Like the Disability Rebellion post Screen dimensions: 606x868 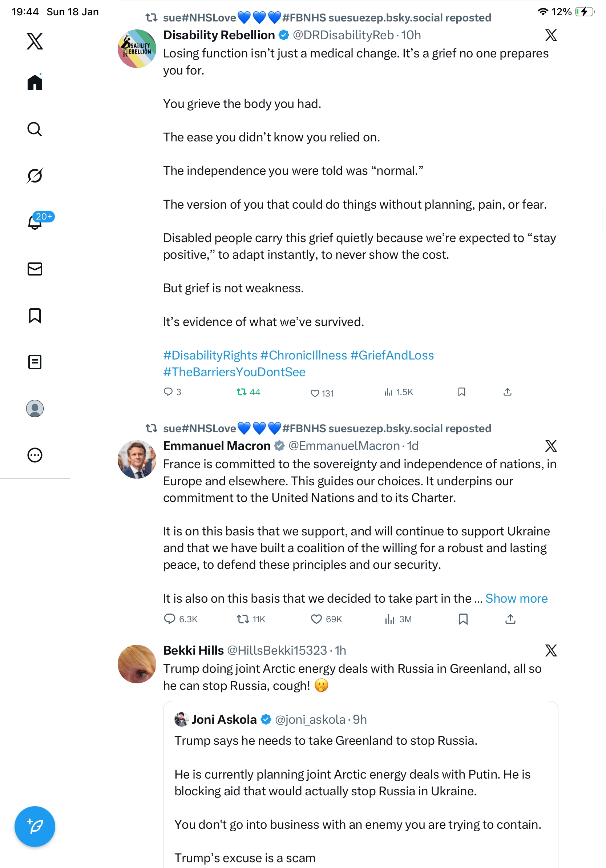point(315,393)
